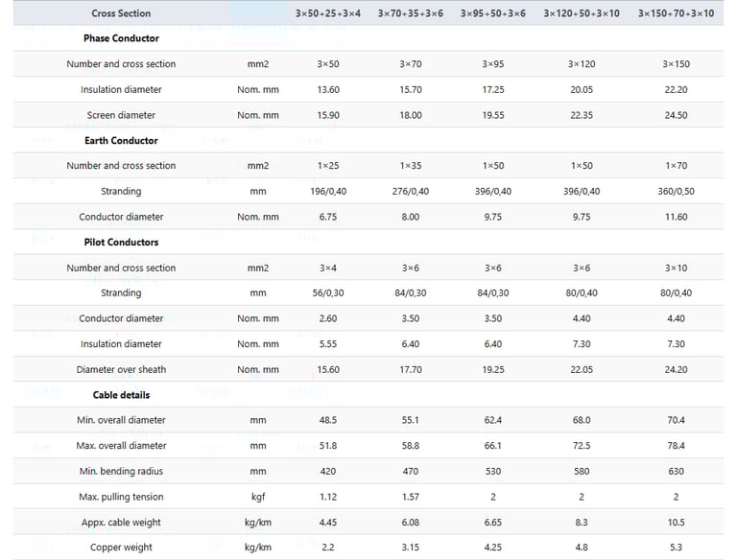Click the Phase Conductor section heading
Image resolution: width=737 pixels, height=560 pixels.
121,38
